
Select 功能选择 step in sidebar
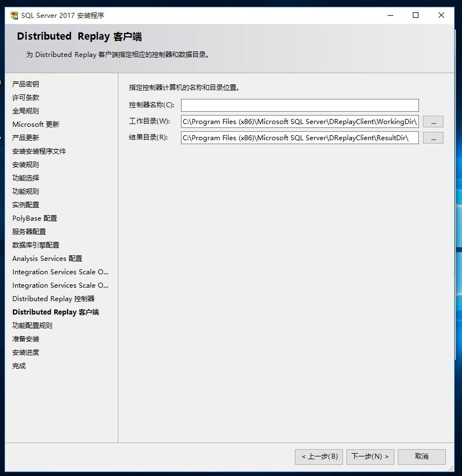tap(26, 178)
